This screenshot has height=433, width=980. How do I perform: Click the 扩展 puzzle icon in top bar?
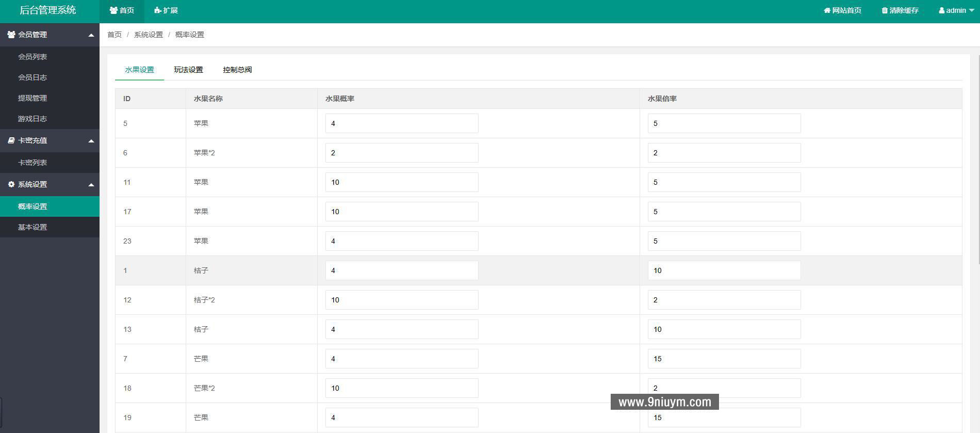click(x=158, y=10)
